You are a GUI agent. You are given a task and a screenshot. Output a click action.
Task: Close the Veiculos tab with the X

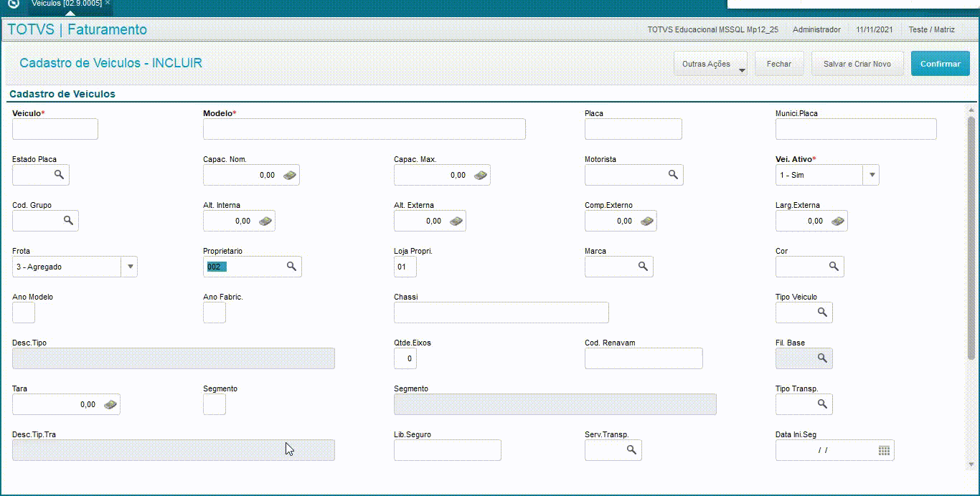coord(108,4)
